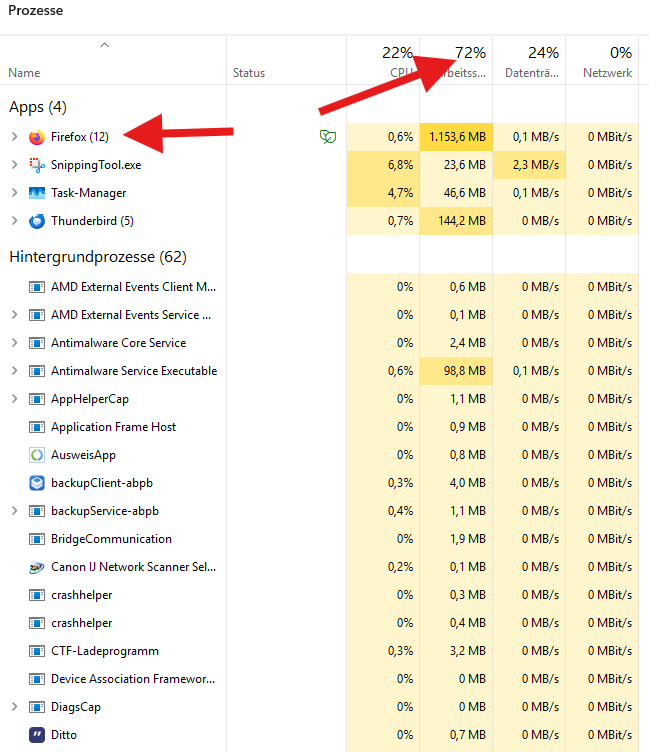Sort by the Status column header
649x752 pixels.
(249, 73)
